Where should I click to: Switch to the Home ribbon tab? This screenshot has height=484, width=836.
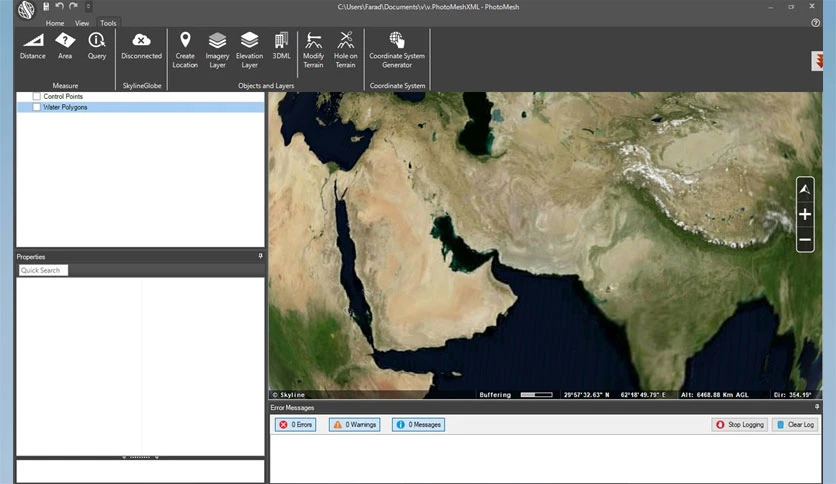(54, 23)
